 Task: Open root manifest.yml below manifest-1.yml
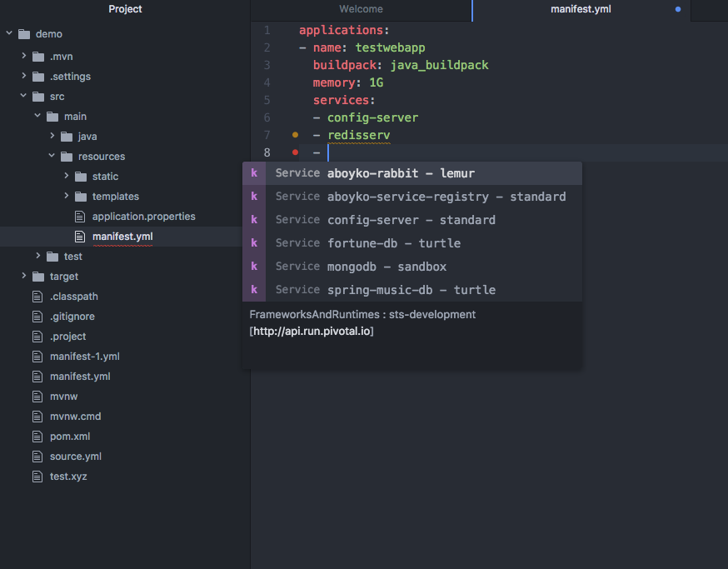click(80, 377)
